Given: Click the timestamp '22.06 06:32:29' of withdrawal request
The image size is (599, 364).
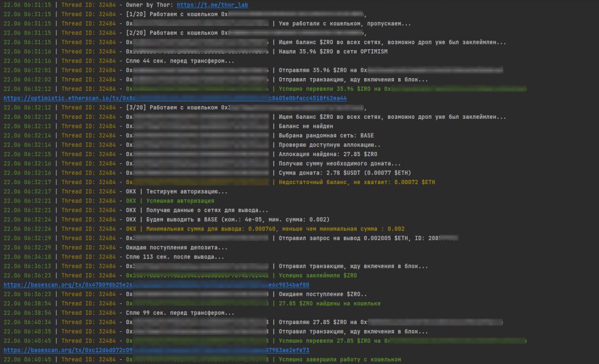Looking at the screenshot, I should 27,238.
